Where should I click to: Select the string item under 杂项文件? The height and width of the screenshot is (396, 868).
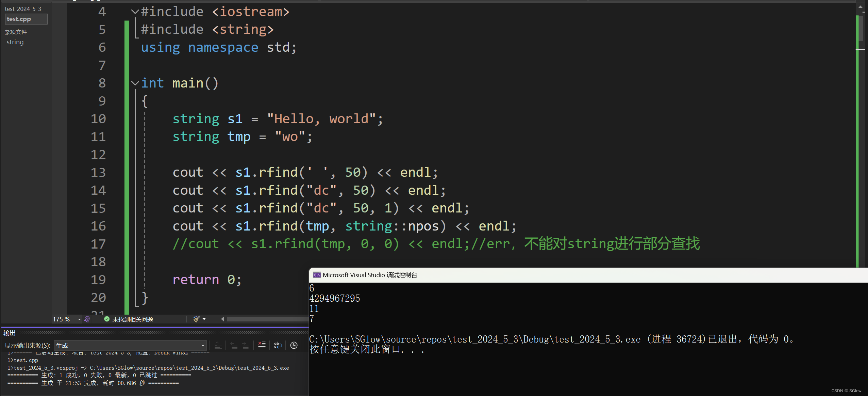tap(15, 42)
